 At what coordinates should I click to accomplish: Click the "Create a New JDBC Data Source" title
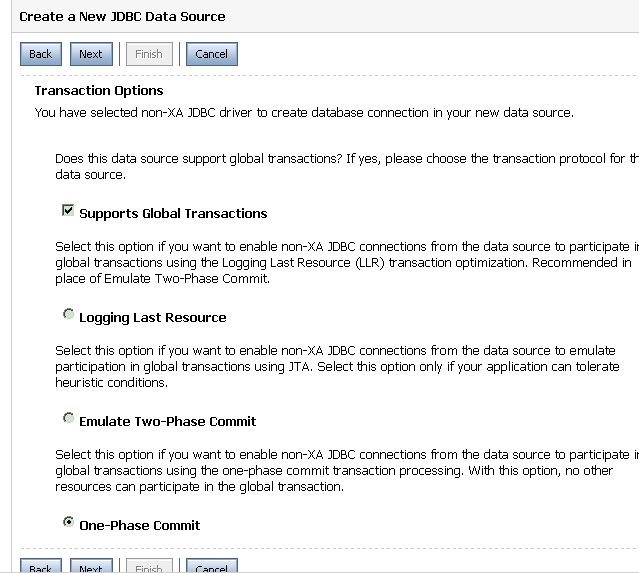[120, 16]
